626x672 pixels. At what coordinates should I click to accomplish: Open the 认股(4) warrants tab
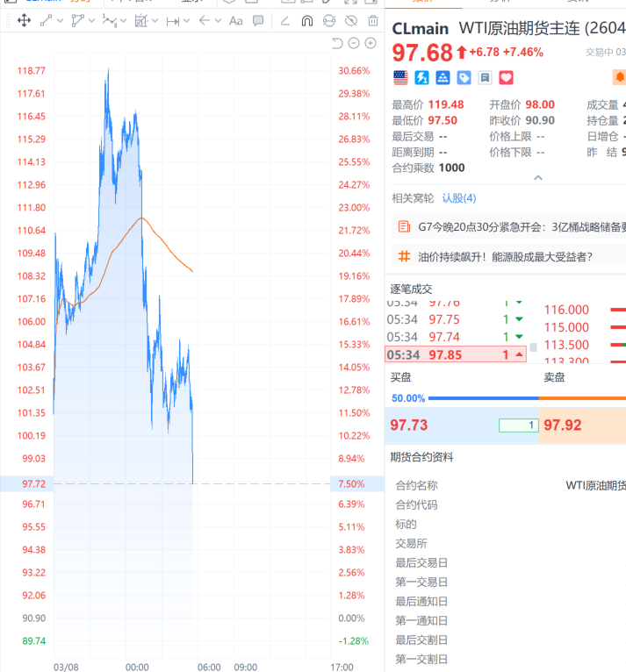pos(458,198)
